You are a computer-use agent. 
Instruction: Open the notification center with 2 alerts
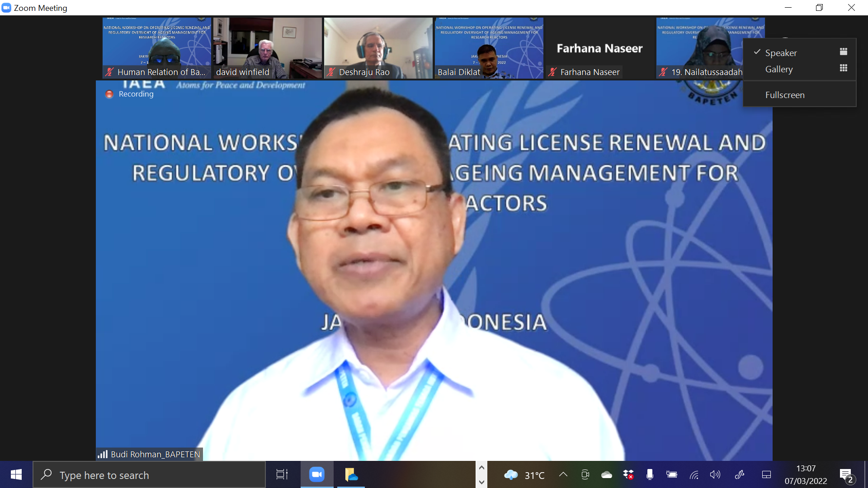[847, 475]
